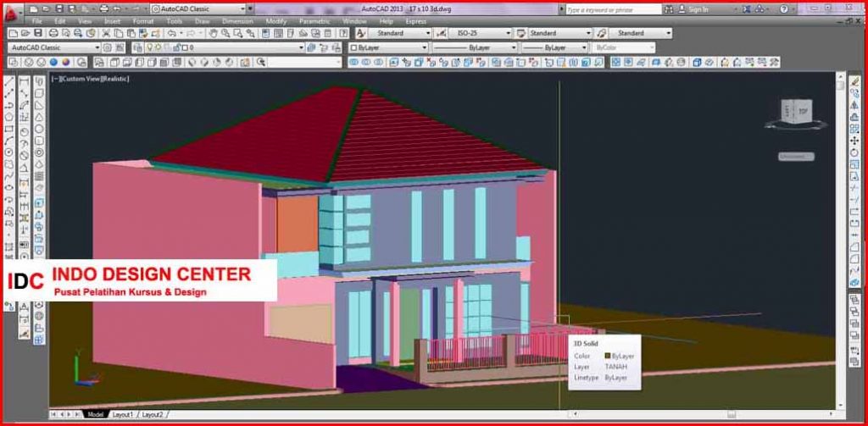Click the Sign In link
868x426 pixels.
pos(698,9)
